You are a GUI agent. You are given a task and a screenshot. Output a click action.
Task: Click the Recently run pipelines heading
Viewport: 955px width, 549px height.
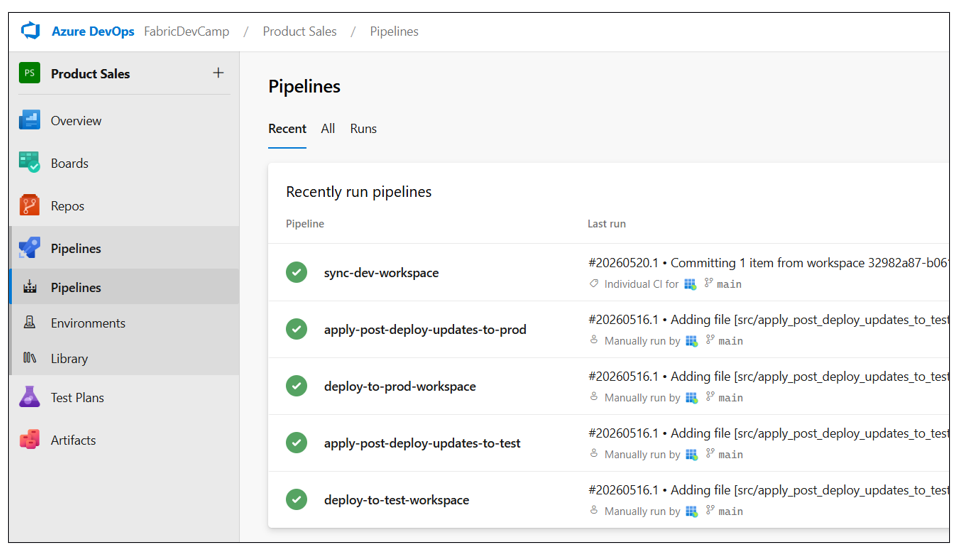click(x=359, y=191)
